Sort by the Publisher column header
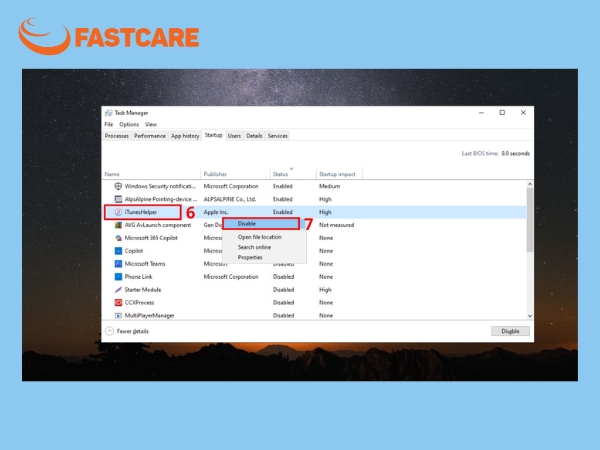 coord(215,174)
